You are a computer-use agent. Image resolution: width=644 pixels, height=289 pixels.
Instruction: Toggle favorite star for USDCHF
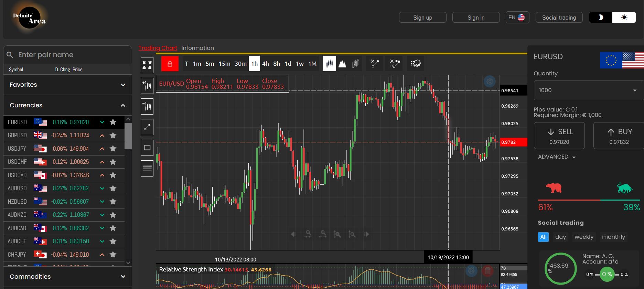pos(113,162)
